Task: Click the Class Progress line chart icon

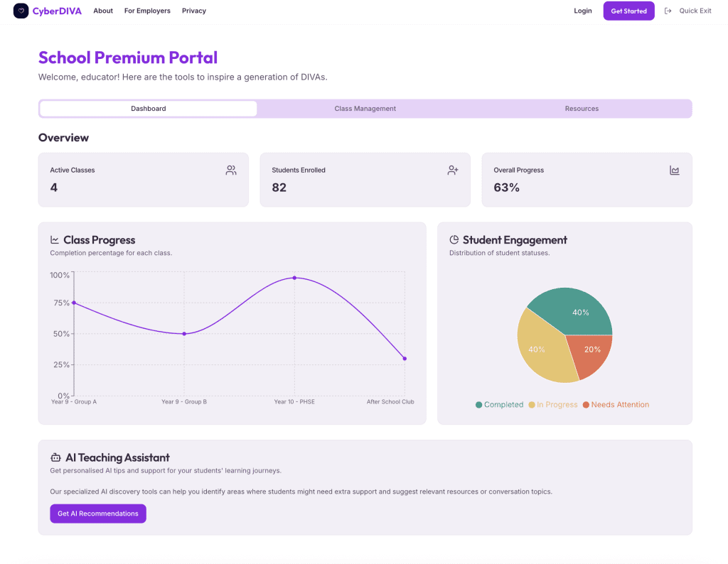Action: point(55,240)
